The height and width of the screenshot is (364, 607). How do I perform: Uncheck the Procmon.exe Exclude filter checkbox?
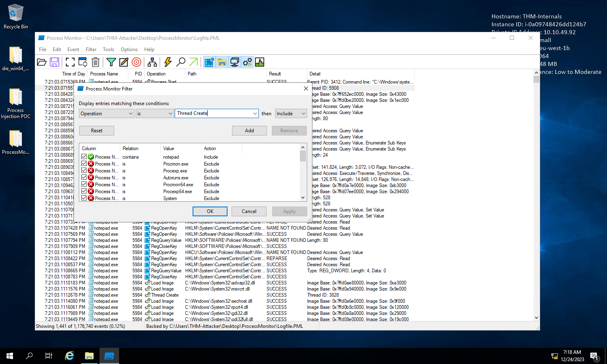(84, 164)
